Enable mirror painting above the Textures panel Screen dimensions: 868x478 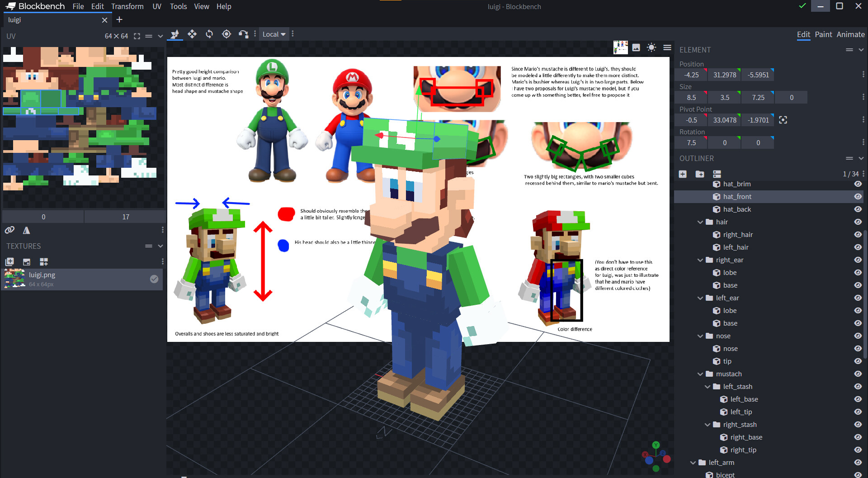click(x=26, y=230)
